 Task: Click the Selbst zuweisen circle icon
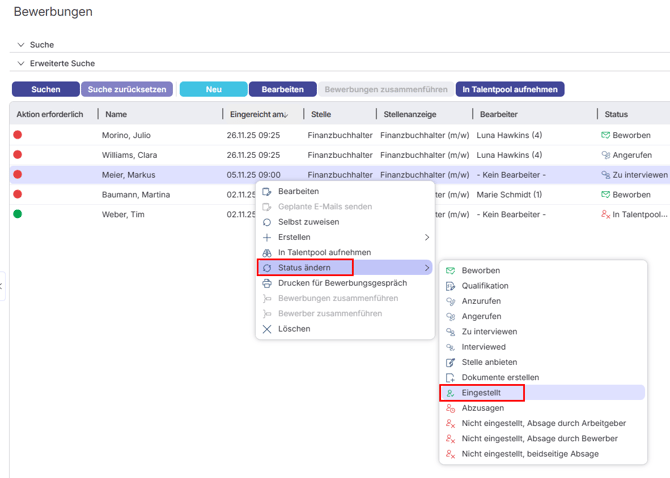[x=267, y=222]
